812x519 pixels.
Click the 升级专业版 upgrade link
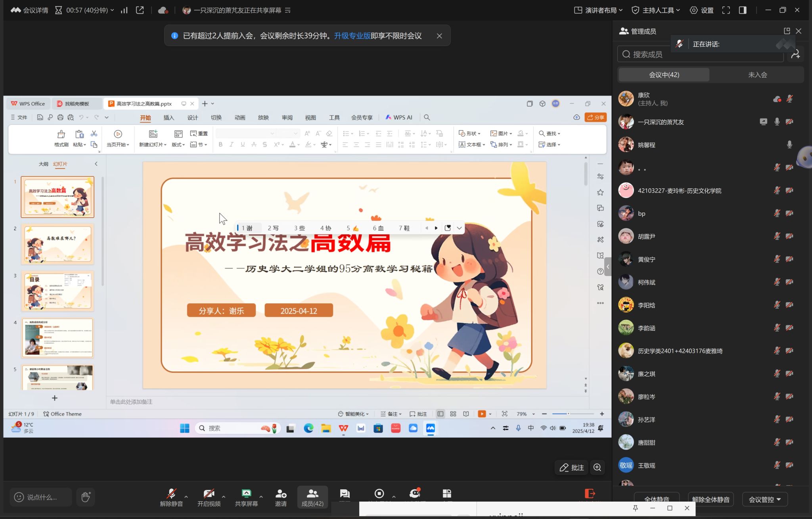coord(352,36)
